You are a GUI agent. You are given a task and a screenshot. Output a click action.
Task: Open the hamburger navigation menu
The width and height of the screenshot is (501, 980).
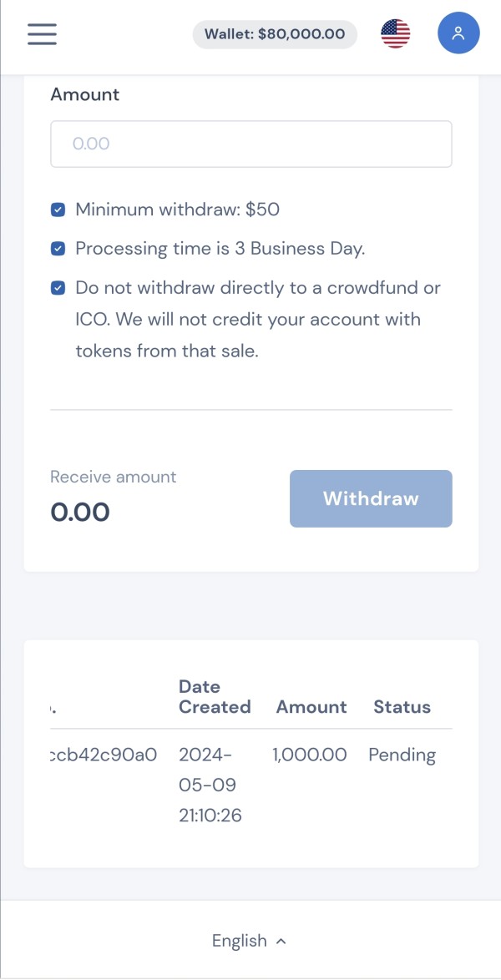coord(42,34)
